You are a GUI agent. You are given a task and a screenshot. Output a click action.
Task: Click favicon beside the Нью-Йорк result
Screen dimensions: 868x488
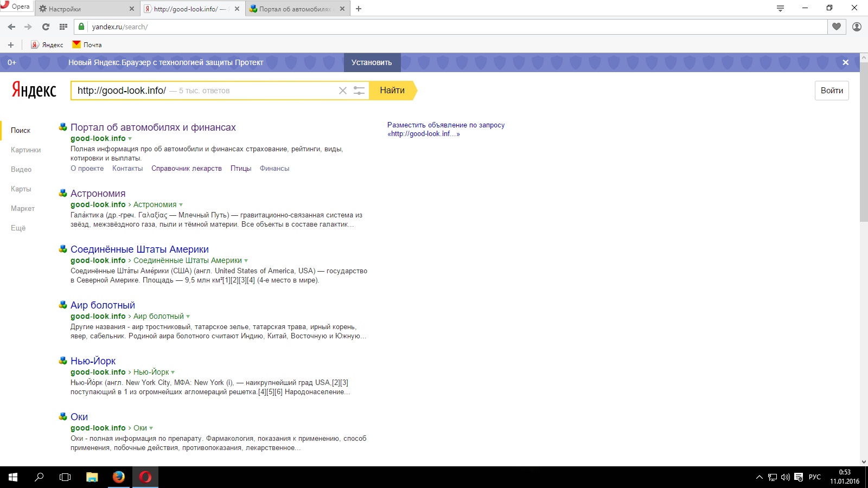(63, 361)
